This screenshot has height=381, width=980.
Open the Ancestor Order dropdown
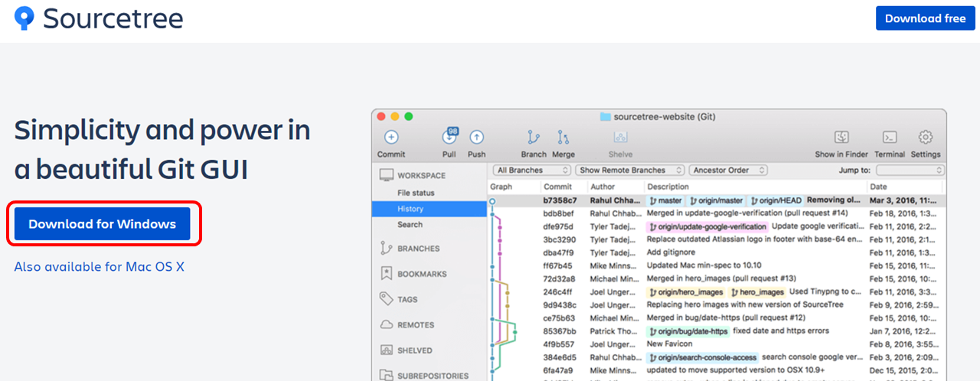729,170
